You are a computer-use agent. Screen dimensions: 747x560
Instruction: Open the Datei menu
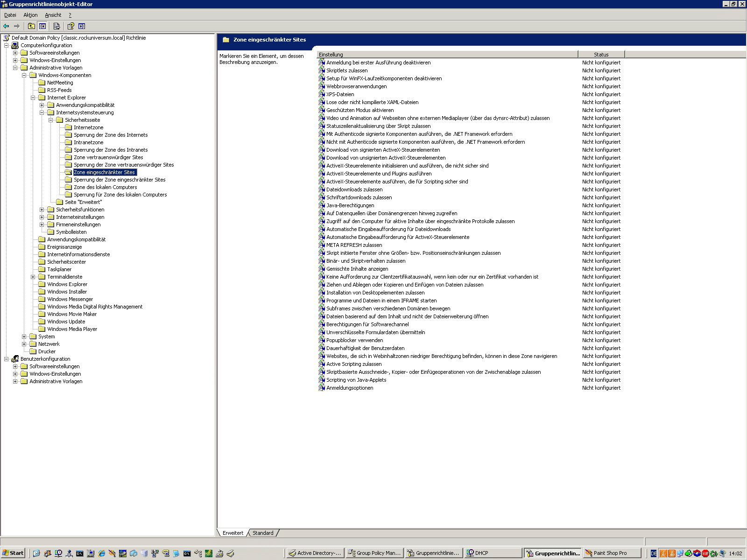(10, 15)
